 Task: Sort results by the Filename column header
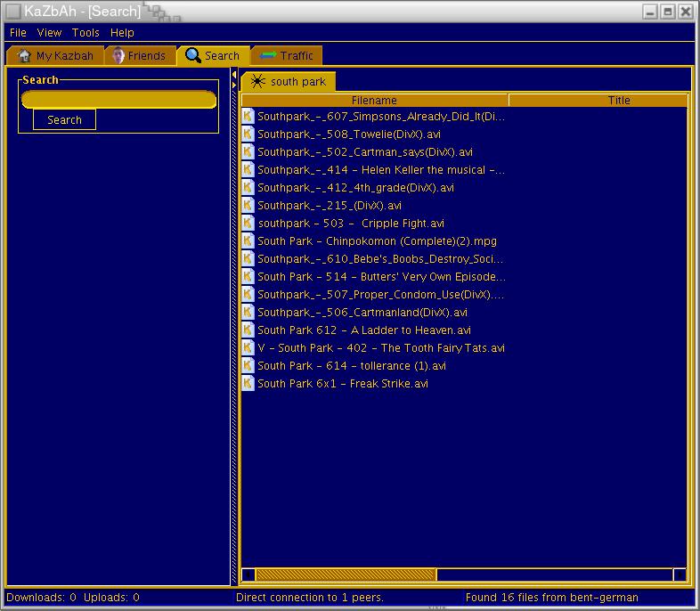(374, 101)
